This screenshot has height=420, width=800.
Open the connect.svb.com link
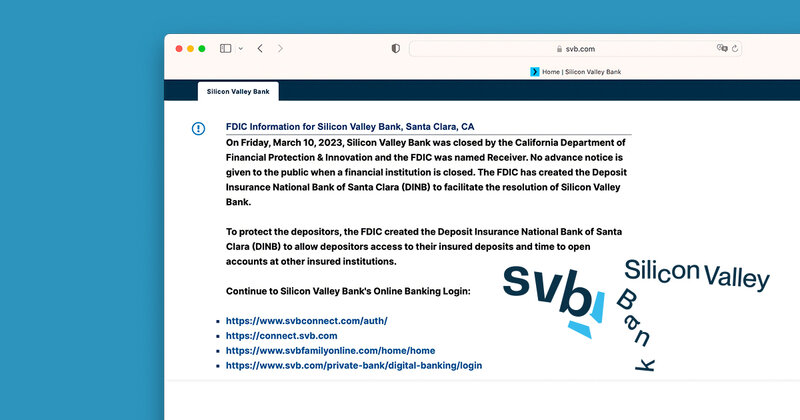click(282, 336)
